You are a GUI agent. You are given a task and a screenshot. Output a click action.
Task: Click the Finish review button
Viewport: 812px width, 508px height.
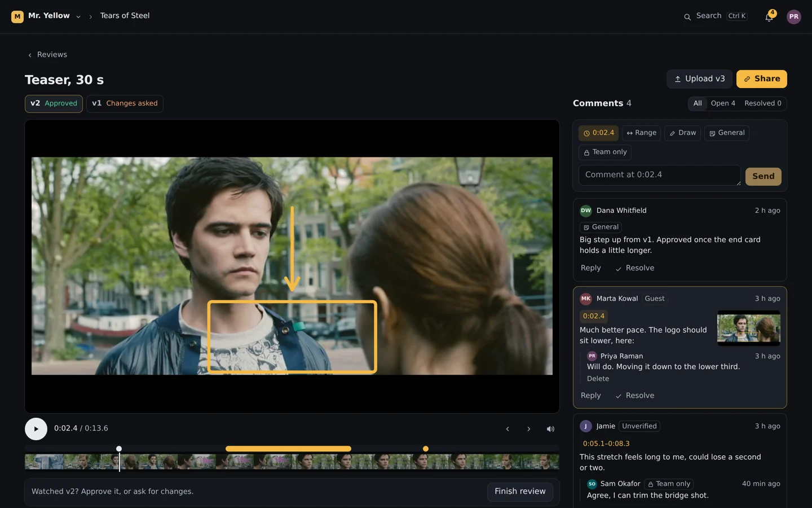(x=520, y=492)
